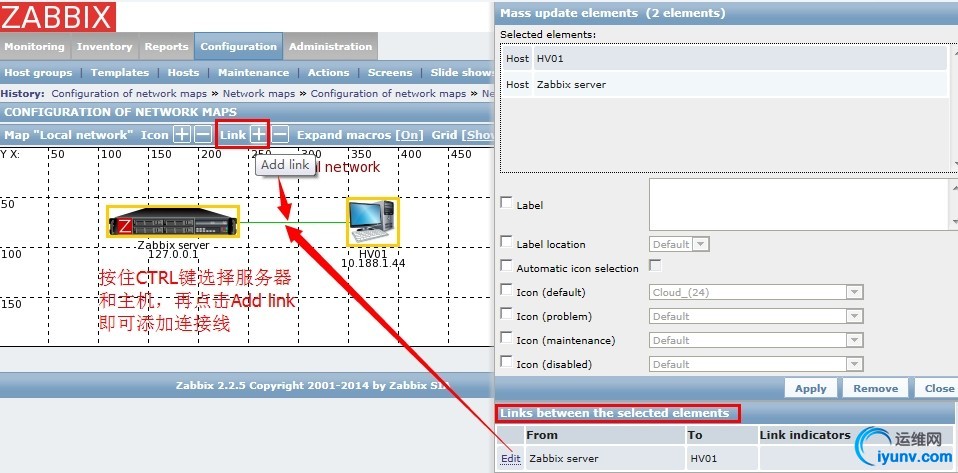The image size is (958, 473).
Task: Enable the Automatic icon selection checkbox
Action: click(x=506, y=266)
